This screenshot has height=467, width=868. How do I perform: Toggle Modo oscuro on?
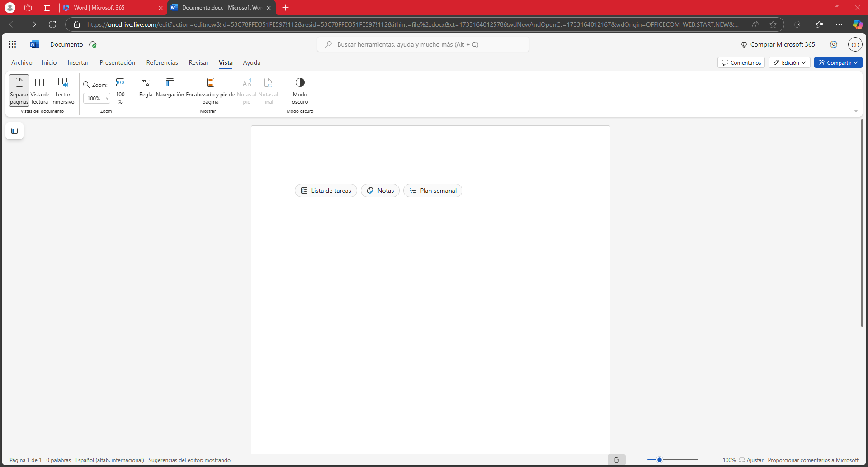pyautogui.click(x=300, y=91)
